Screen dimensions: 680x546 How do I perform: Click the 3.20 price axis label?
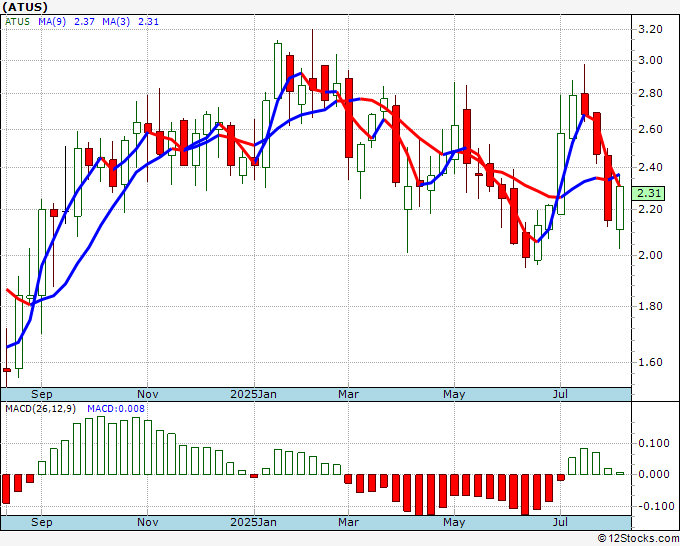click(650, 29)
